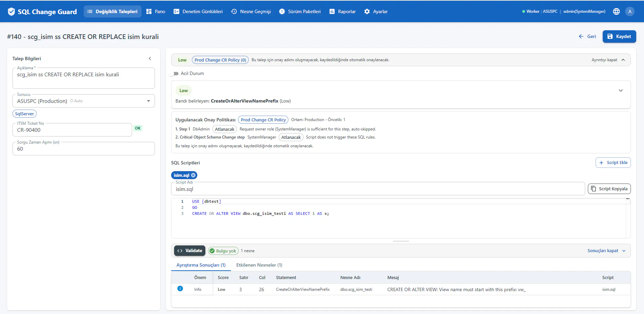644x314 pixels.
Task: Toggle the Acil Durum switch
Action: pyautogui.click(x=175, y=74)
